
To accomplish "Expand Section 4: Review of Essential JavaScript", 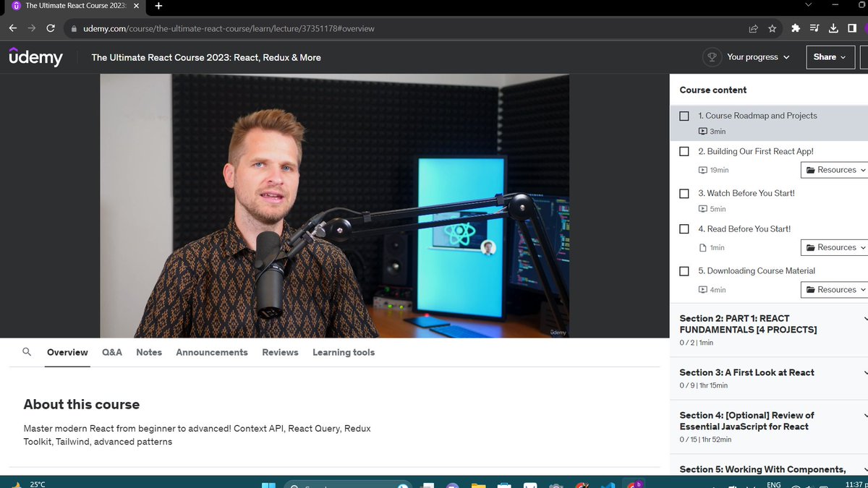I will pyautogui.click(x=769, y=427).
